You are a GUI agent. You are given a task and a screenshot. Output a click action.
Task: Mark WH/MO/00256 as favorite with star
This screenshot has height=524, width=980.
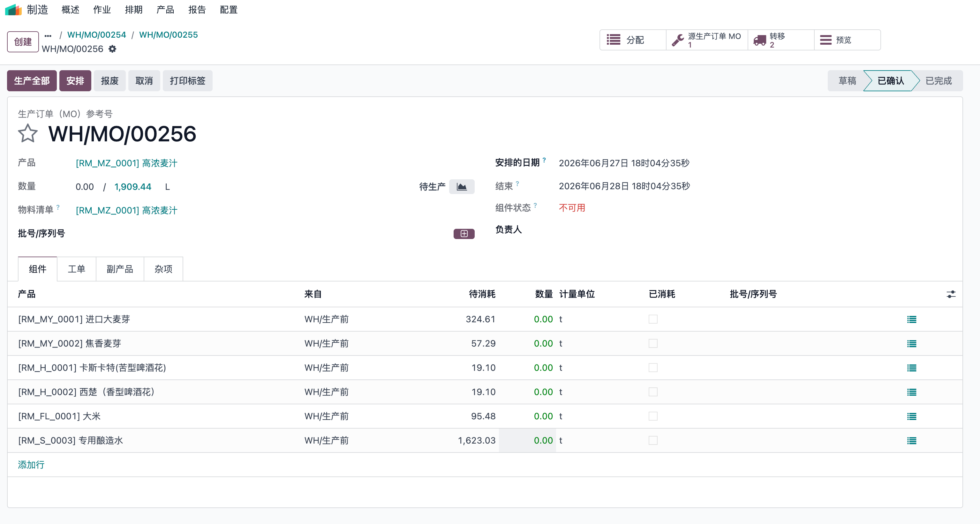[28, 133]
